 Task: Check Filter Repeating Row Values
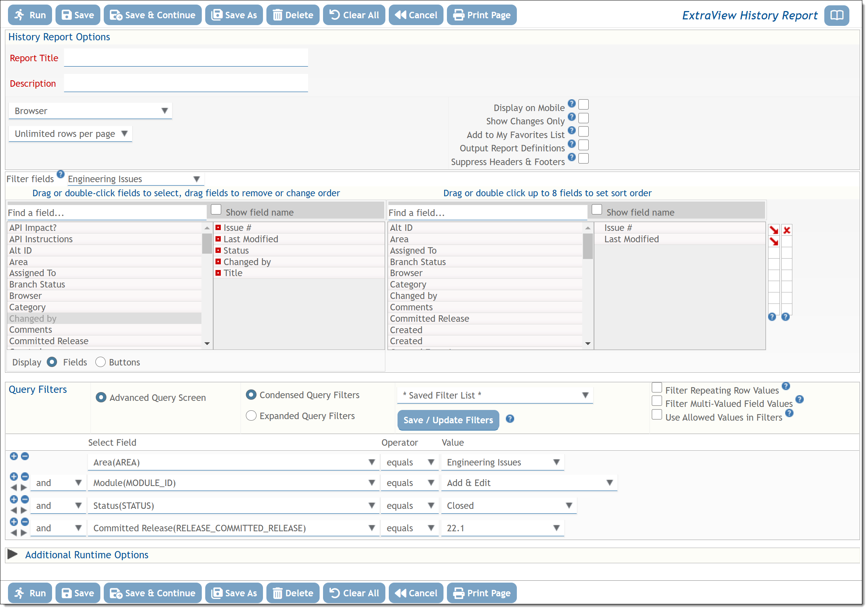click(x=656, y=388)
